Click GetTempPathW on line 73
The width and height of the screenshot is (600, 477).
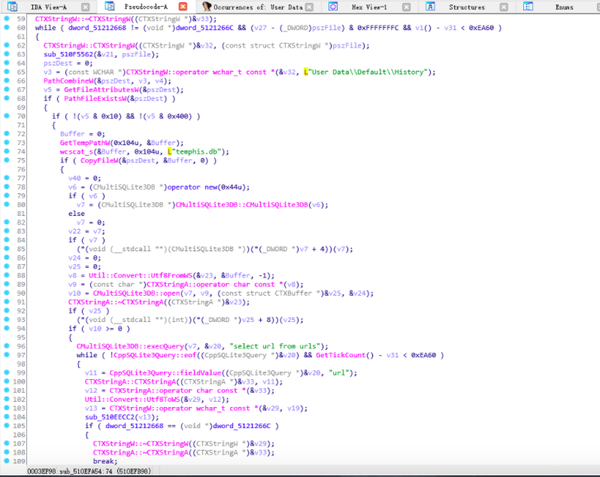(85, 143)
